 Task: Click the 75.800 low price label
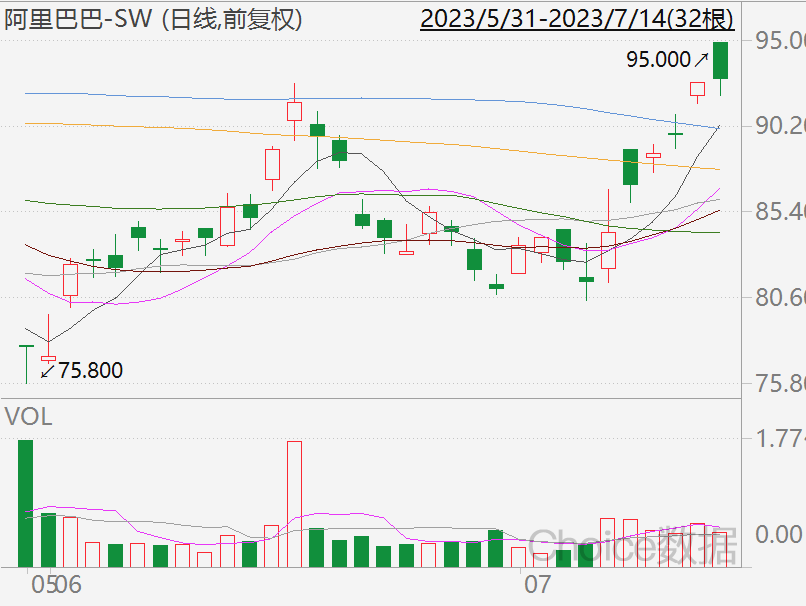(x=90, y=370)
